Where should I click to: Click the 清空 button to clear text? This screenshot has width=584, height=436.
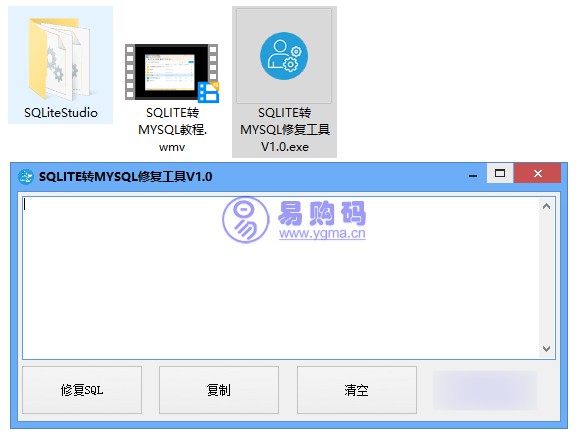357,390
